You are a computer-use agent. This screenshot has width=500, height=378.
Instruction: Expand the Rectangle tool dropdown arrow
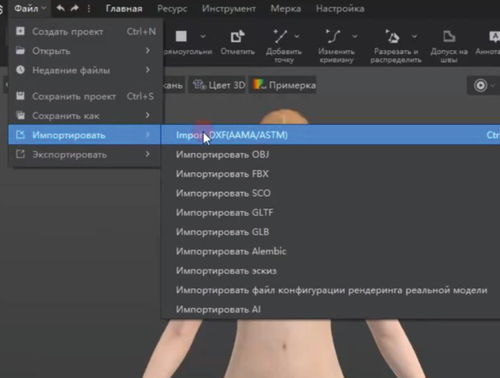(x=203, y=36)
